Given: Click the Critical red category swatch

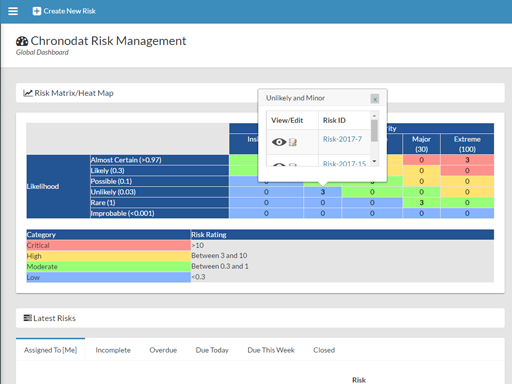Looking at the screenshot, I should pos(109,245).
